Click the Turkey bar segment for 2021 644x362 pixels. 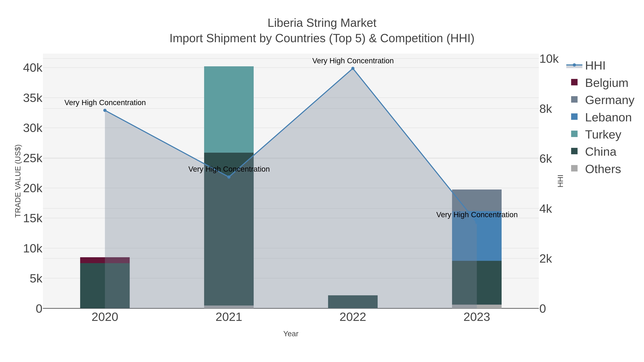point(229,109)
